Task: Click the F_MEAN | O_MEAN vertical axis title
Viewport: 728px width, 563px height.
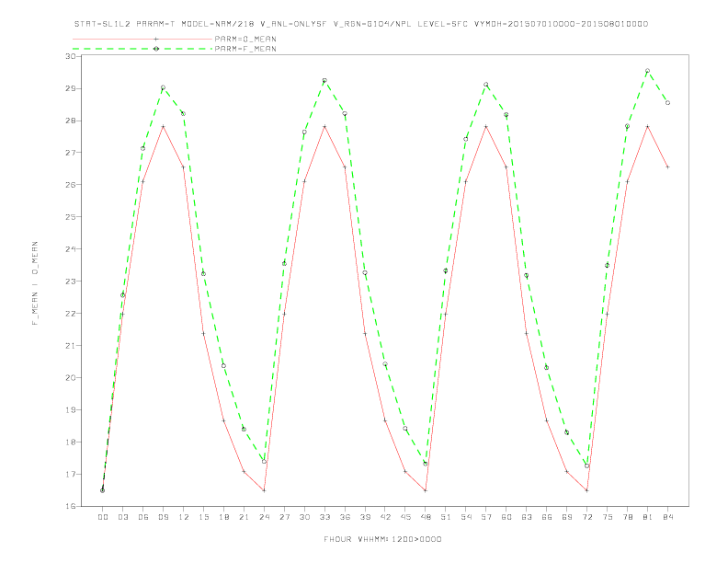Action: coord(35,283)
